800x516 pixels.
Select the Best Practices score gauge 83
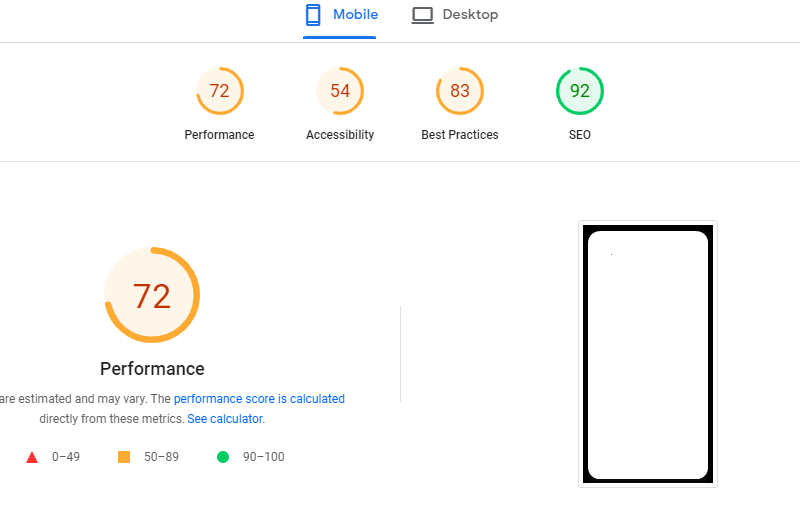pos(460,91)
